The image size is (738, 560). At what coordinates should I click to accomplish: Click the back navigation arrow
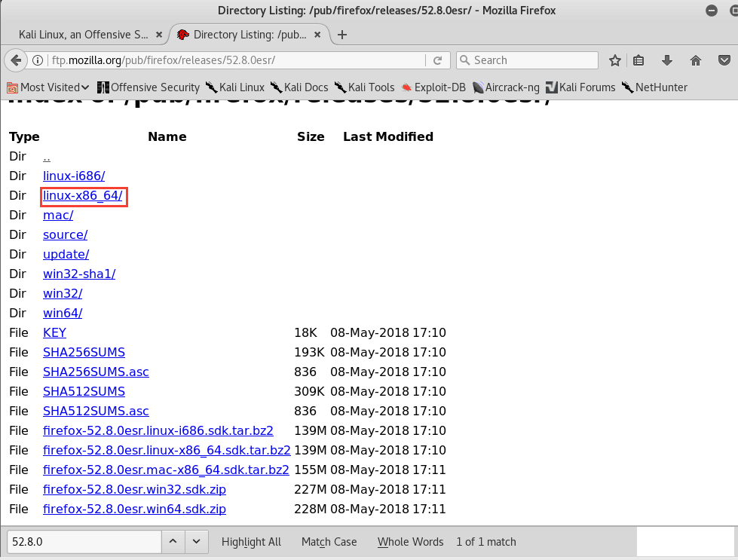16,60
